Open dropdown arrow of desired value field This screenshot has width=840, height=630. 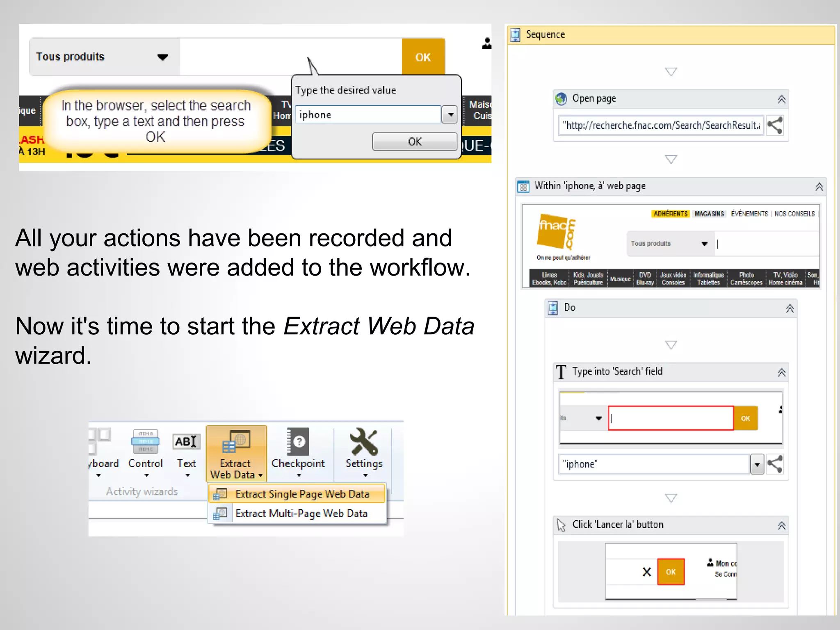coord(450,115)
